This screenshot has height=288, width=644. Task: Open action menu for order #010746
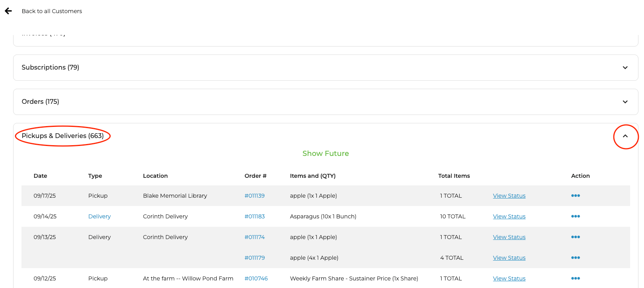tap(576, 278)
